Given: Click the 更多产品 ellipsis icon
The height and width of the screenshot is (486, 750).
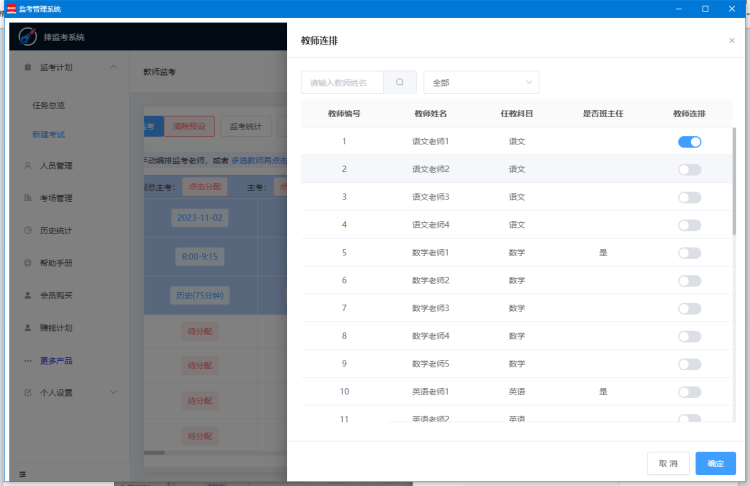Looking at the screenshot, I should (x=28, y=361).
